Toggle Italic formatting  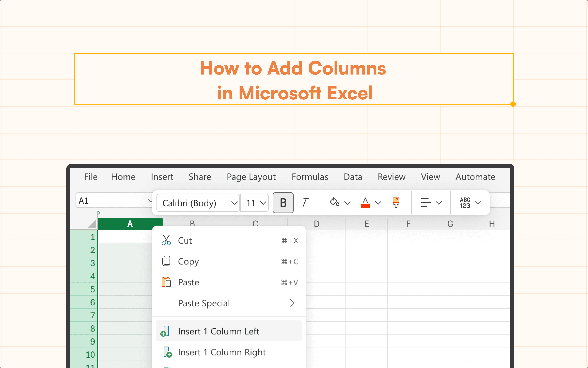click(304, 203)
